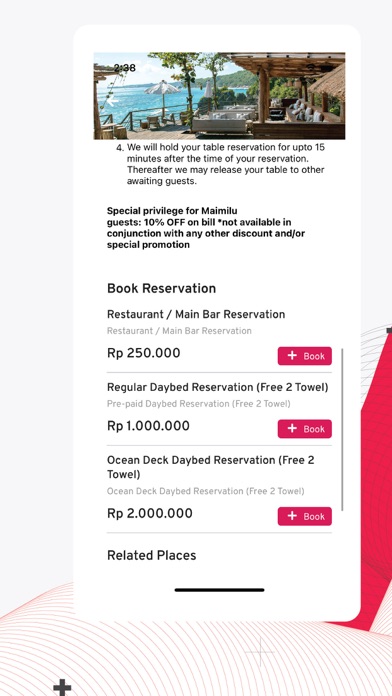The width and height of the screenshot is (392, 696).
Task: Click the reservation list vertical scrollbar
Action: [x=342, y=429]
